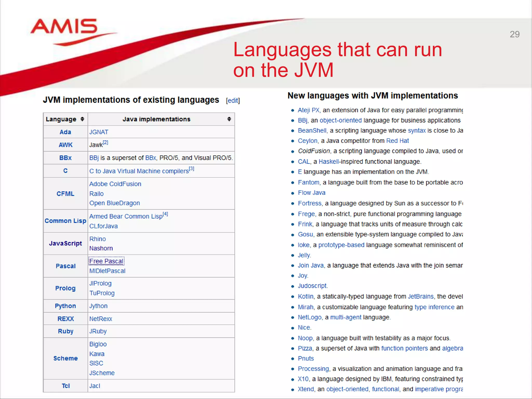
Task: Open the JScheme link
Action: pyautogui.click(x=102, y=373)
